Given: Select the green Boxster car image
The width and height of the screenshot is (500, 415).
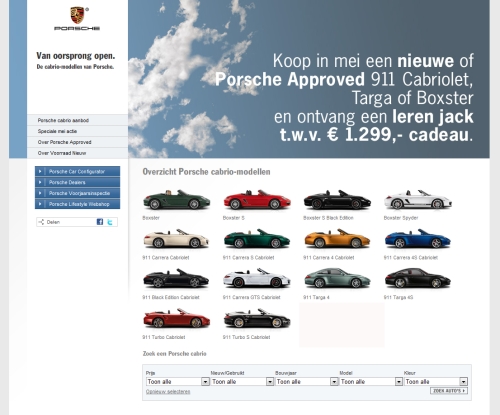Looking at the screenshot, I should click(176, 200).
